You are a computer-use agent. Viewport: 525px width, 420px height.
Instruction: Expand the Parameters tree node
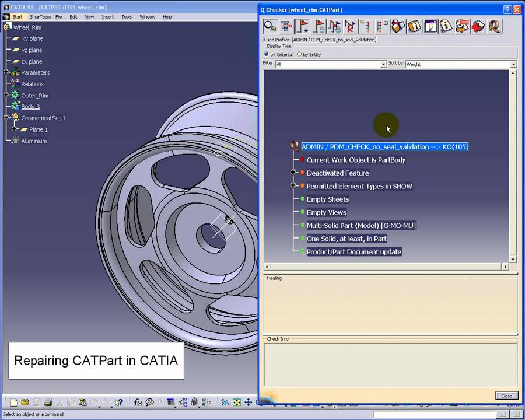pos(6,72)
